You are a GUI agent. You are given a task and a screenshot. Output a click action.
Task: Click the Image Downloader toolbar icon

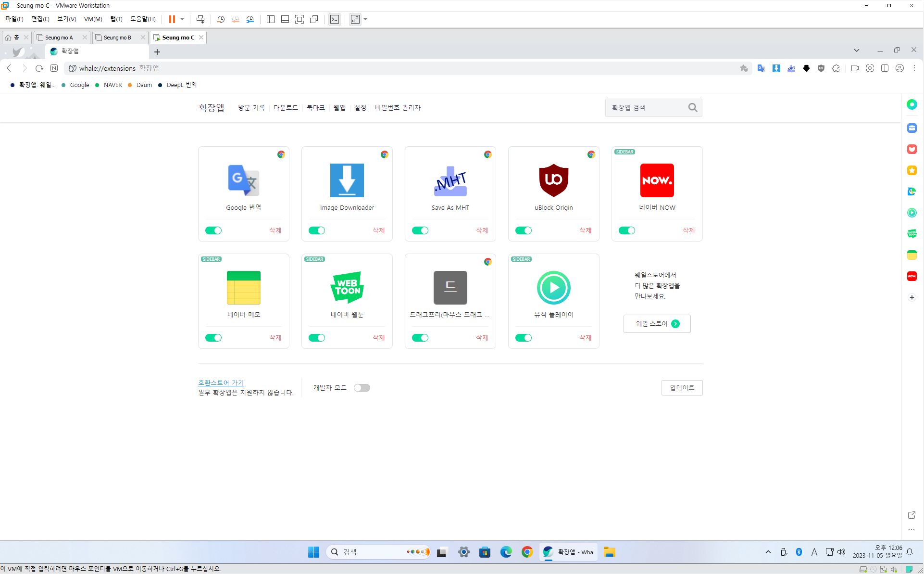click(776, 68)
